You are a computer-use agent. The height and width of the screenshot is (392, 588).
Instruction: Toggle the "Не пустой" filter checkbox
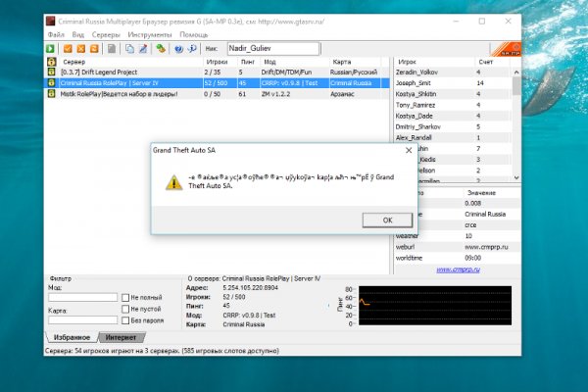(x=124, y=309)
